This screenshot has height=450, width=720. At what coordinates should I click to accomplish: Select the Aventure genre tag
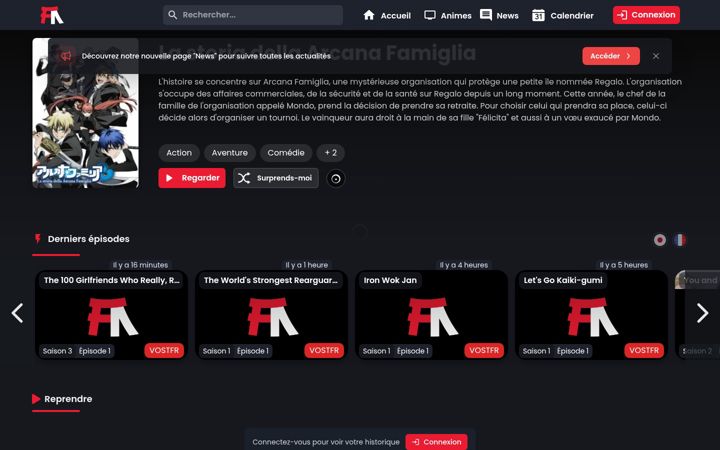click(x=230, y=153)
